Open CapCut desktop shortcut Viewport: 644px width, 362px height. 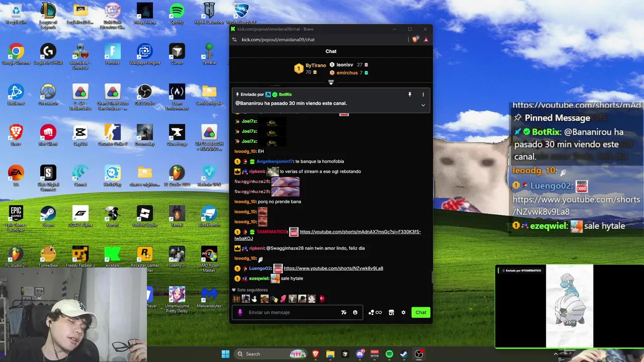click(x=80, y=135)
